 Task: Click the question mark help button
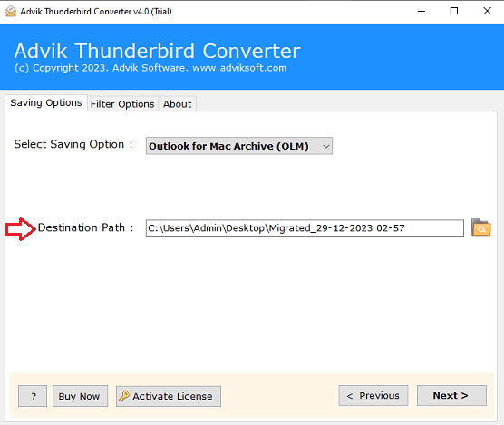pyautogui.click(x=33, y=396)
